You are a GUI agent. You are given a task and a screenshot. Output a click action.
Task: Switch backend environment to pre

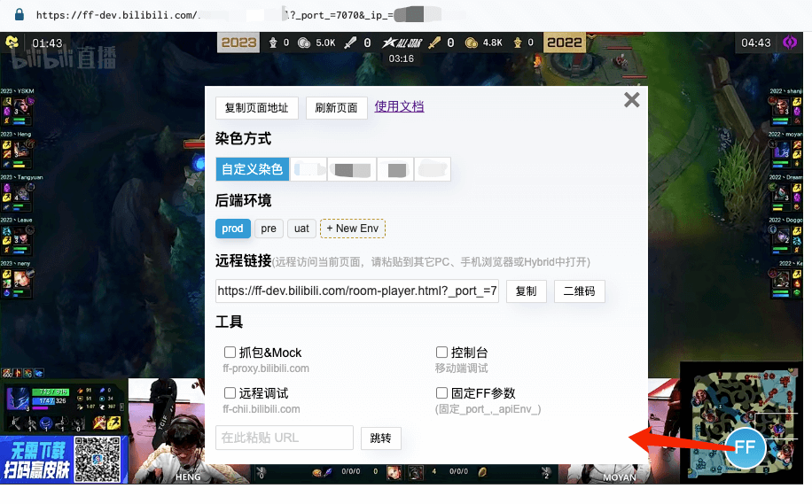[x=269, y=229]
